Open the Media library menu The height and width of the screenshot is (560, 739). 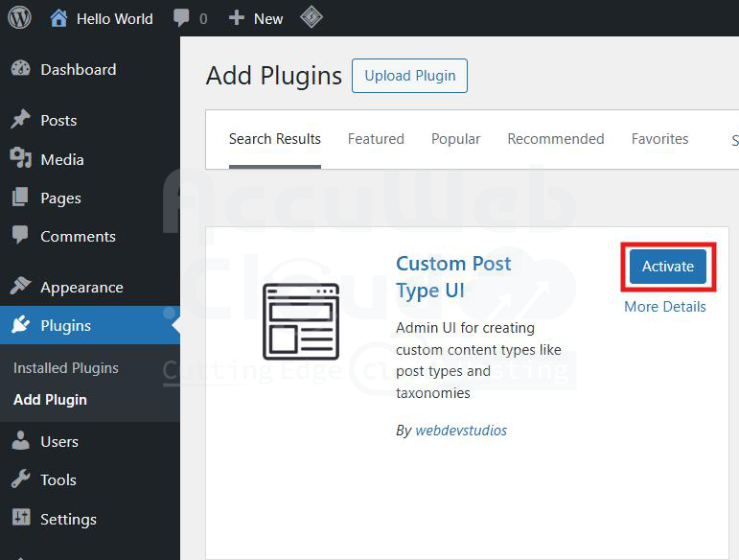click(x=61, y=159)
